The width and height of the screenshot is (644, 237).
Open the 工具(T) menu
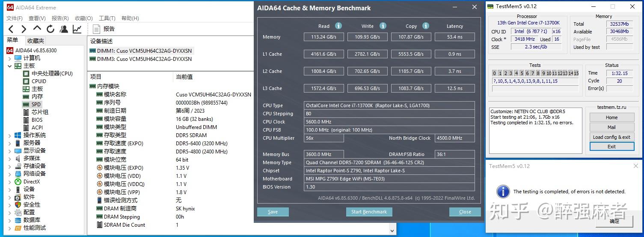coord(107,18)
